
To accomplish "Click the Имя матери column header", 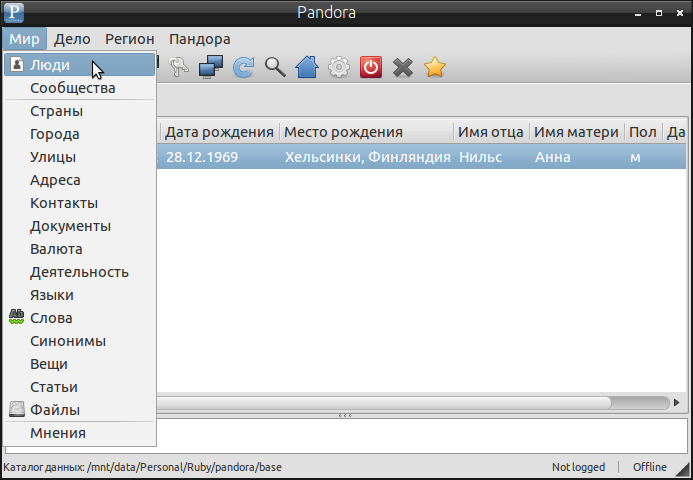I will [x=576, y=132].
